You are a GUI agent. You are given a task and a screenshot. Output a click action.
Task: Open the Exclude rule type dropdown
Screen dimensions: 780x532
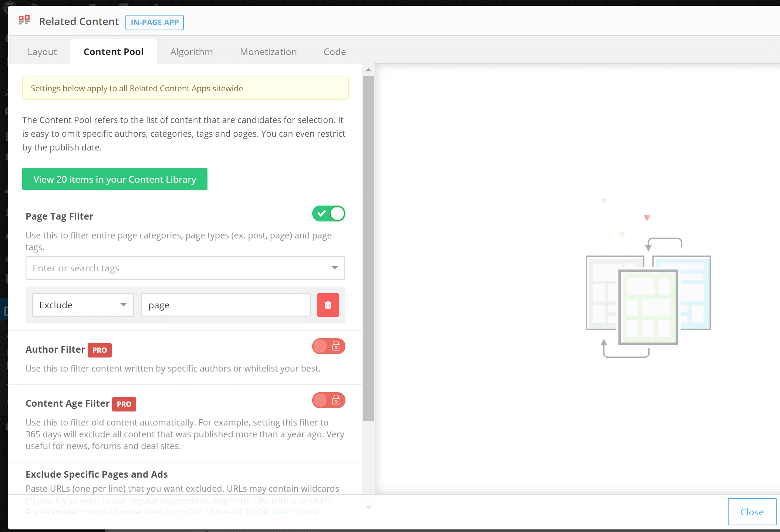pyautogui.click(x=82, y=305)
